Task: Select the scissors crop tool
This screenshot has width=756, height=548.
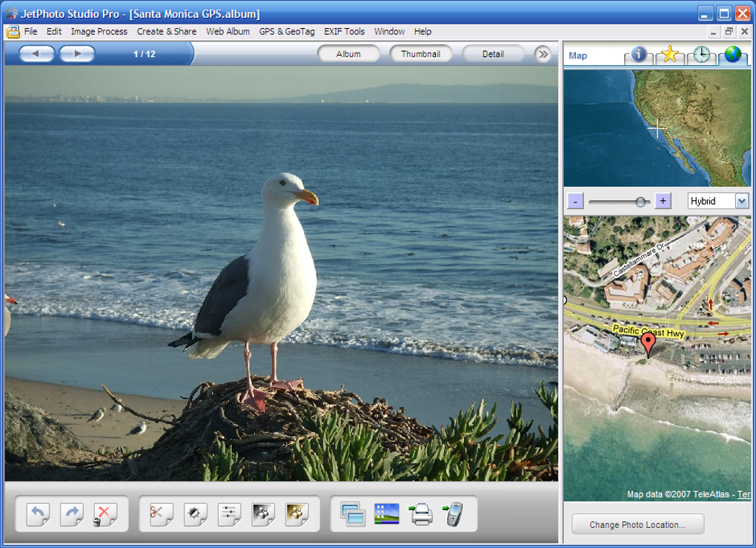Action: [161, 515]
